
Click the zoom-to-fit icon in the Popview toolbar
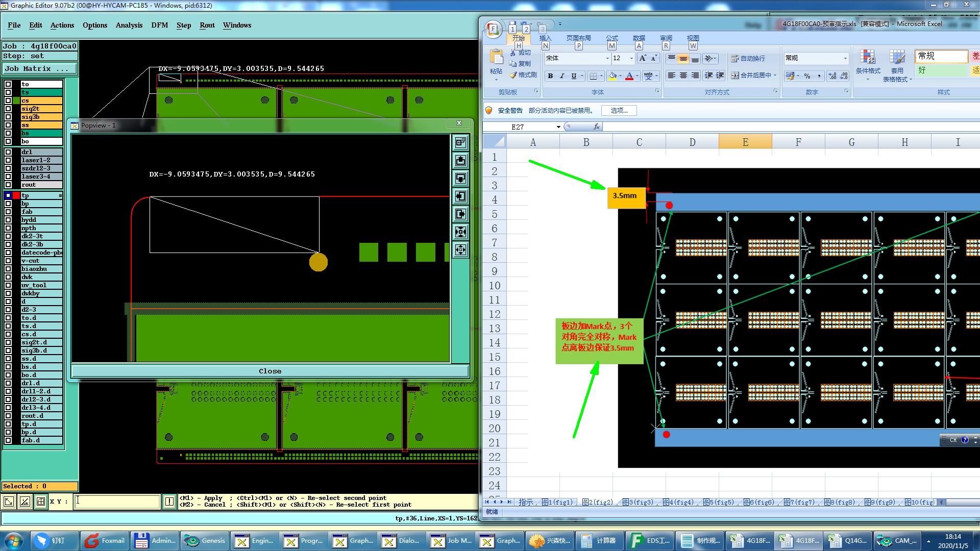point(460,232)
